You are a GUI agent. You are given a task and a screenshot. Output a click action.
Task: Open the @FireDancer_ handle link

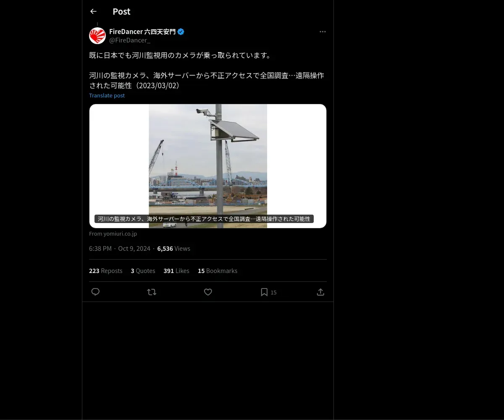[130, 40]
